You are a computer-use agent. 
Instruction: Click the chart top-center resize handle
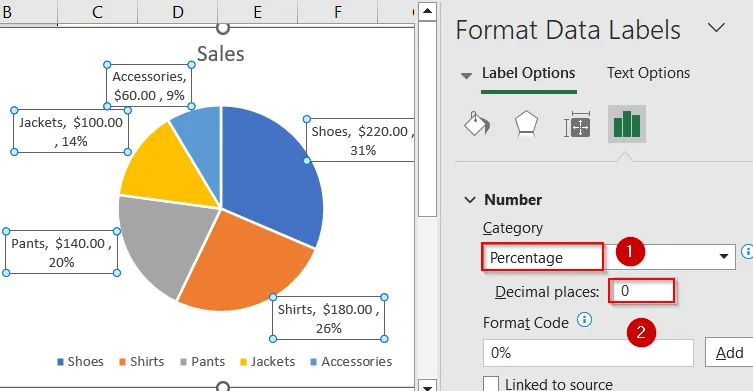tap(223, 28)
